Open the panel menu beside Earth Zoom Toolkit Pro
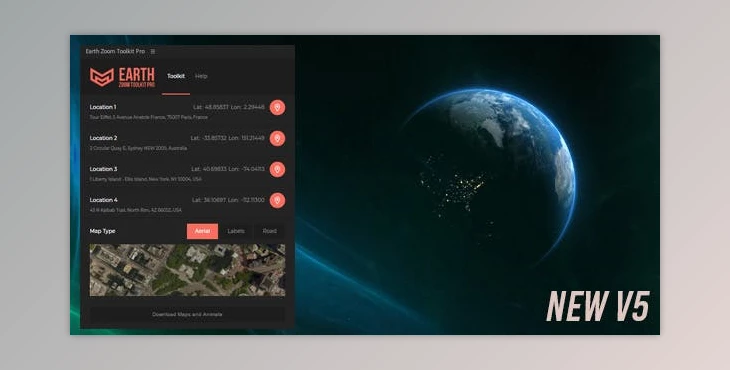Image resolution: width=730 pixels, height=370 pixels. click(x=153, y=52)
